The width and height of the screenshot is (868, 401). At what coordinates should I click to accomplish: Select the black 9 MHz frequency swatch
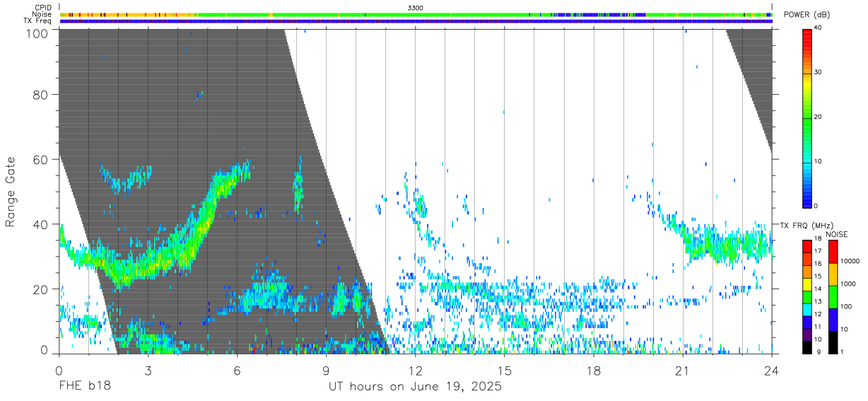[x=806, y=347]
